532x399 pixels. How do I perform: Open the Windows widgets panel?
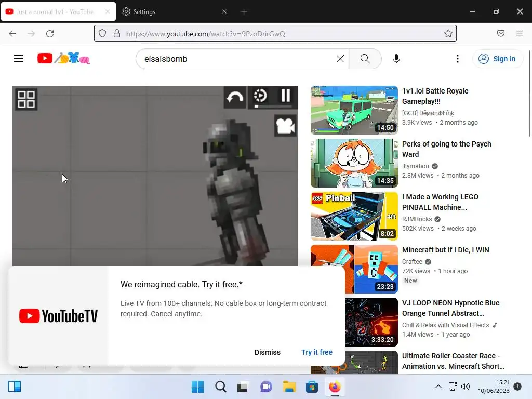(15, 387)
